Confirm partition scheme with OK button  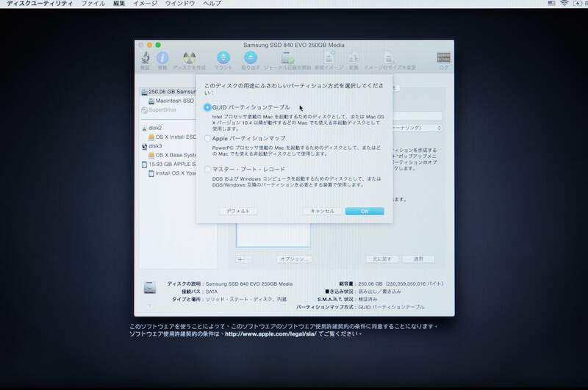coord(365,212)
